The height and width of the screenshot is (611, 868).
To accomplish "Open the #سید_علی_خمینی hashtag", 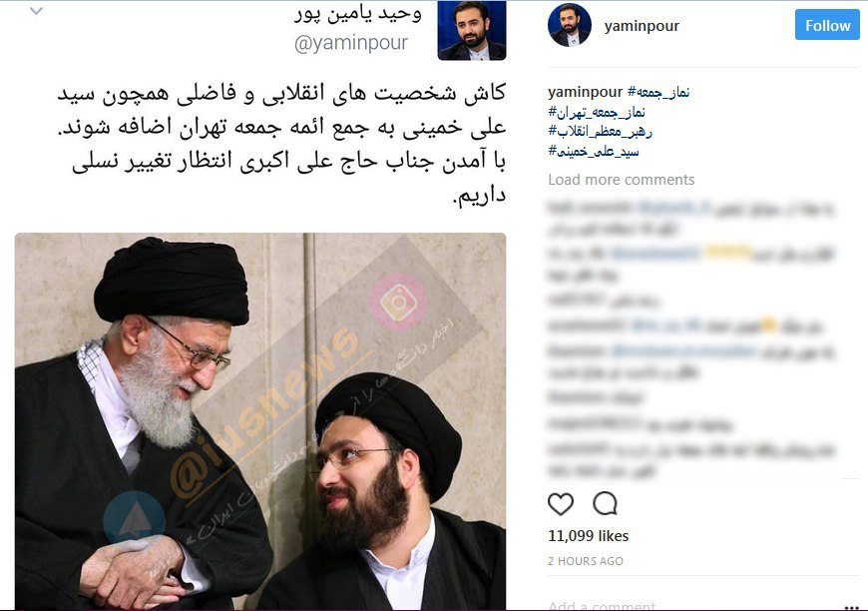I will (x=594, y=151).
